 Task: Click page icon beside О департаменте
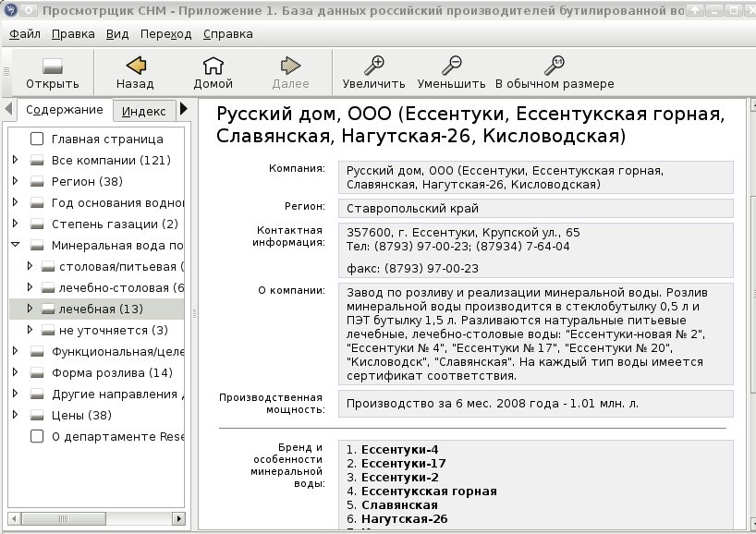[37, 436]
